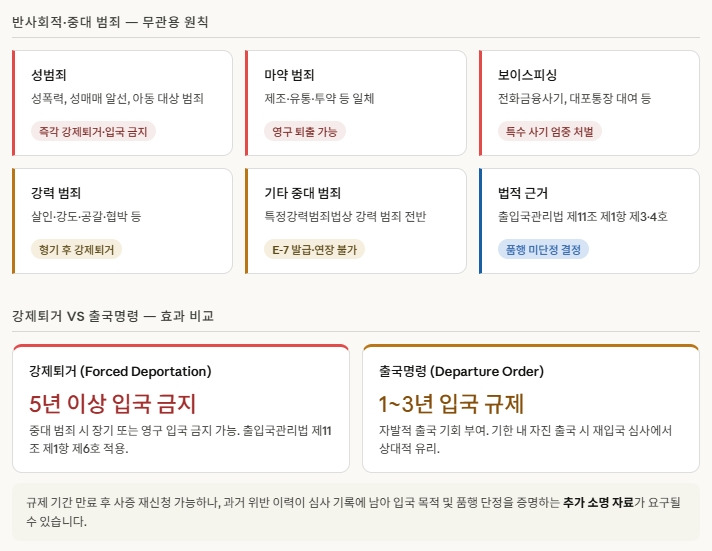The image size is (712, 551).
Task: Click the 5년 이상 입국 금지 text
Action: (112, 404)
